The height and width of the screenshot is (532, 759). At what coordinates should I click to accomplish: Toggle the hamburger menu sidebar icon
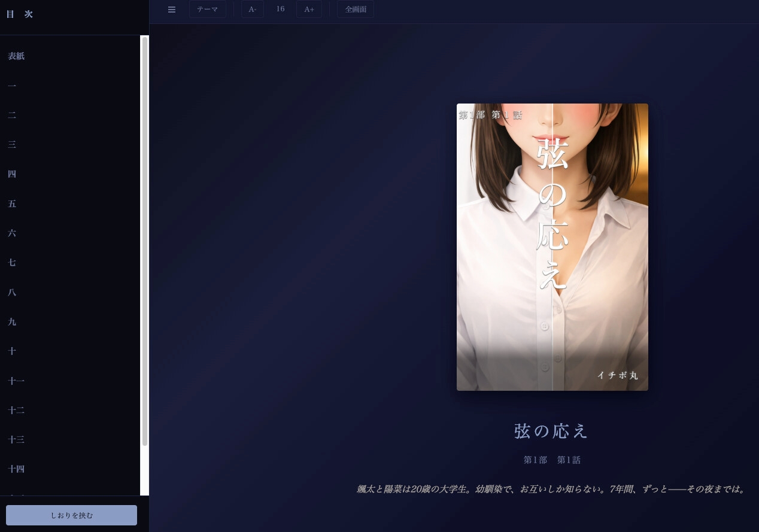[172, 10]
